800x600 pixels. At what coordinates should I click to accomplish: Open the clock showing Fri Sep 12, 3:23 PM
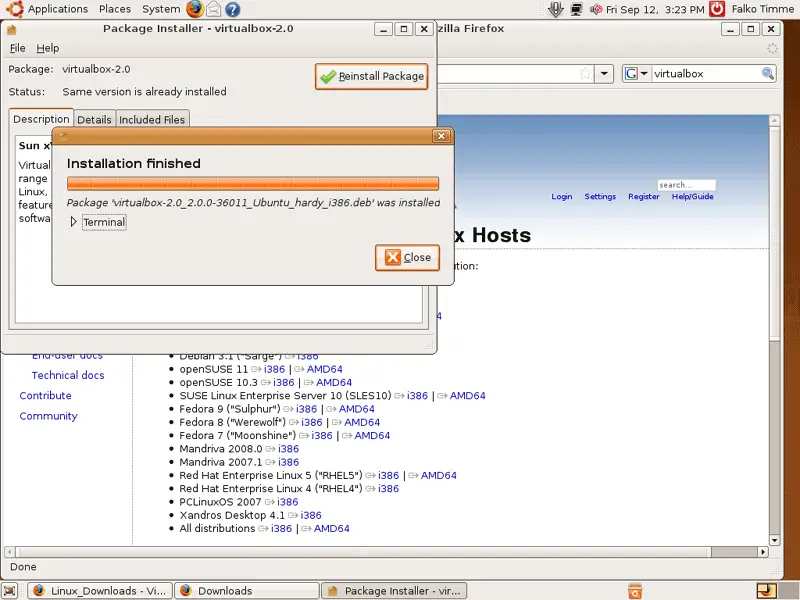(655, 10)
